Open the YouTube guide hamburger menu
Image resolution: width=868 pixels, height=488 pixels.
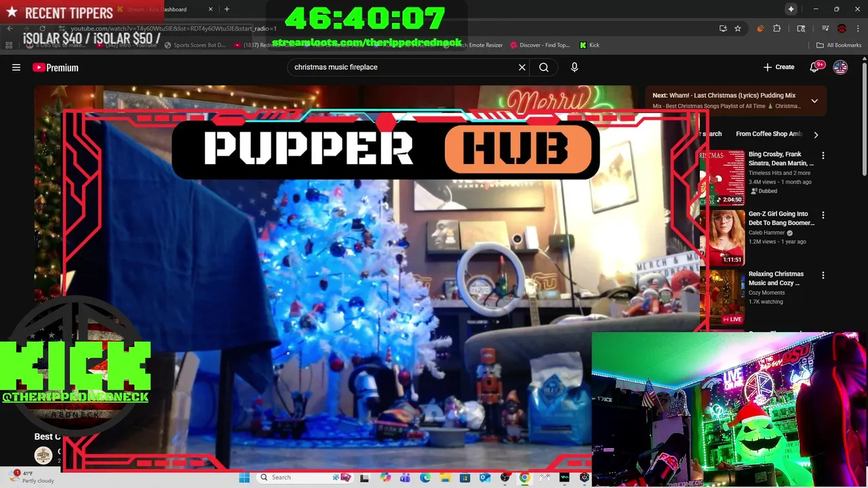[16, 67]
